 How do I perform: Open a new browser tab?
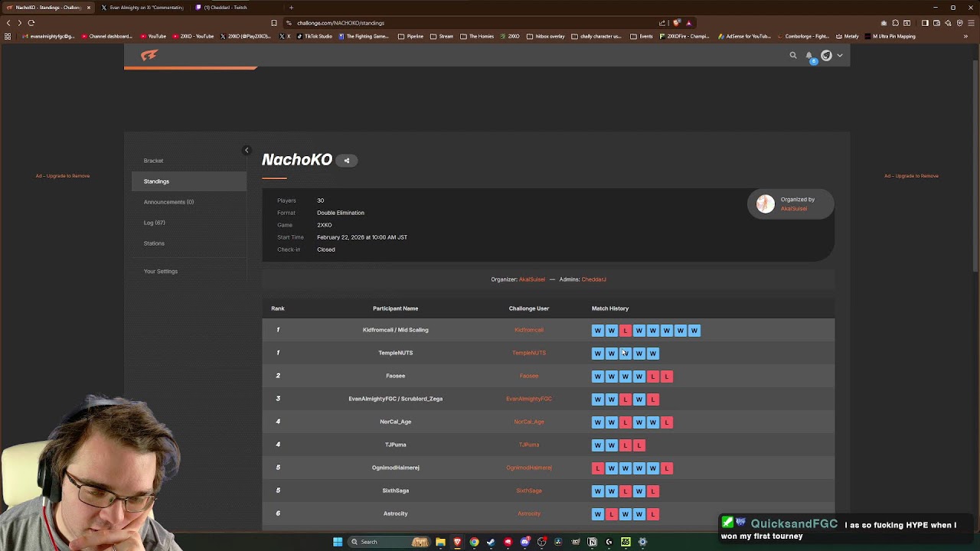coord(291,8)
